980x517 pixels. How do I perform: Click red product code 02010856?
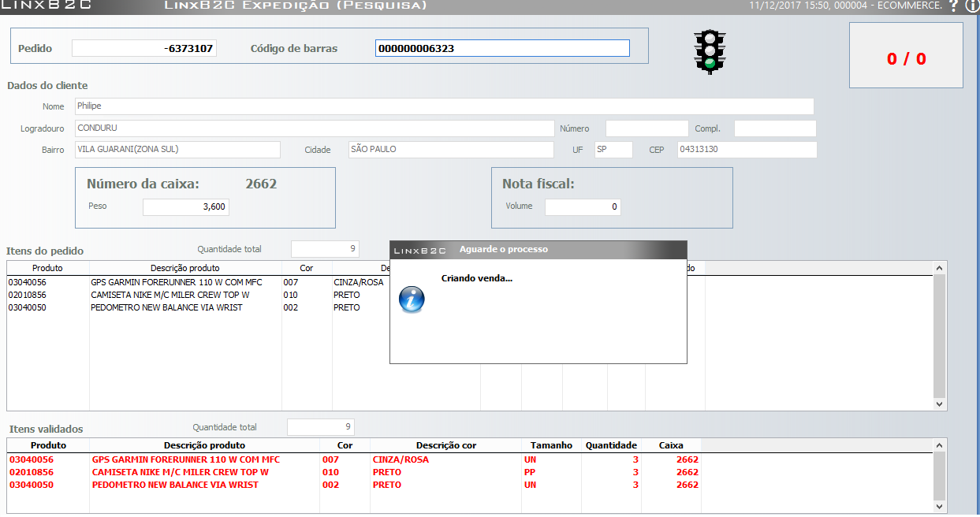(31, 472)
